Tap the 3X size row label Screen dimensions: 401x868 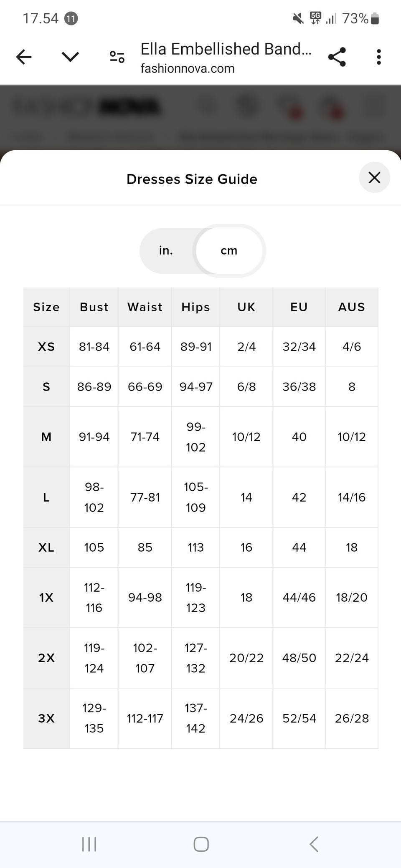click(x=46, y=718)
